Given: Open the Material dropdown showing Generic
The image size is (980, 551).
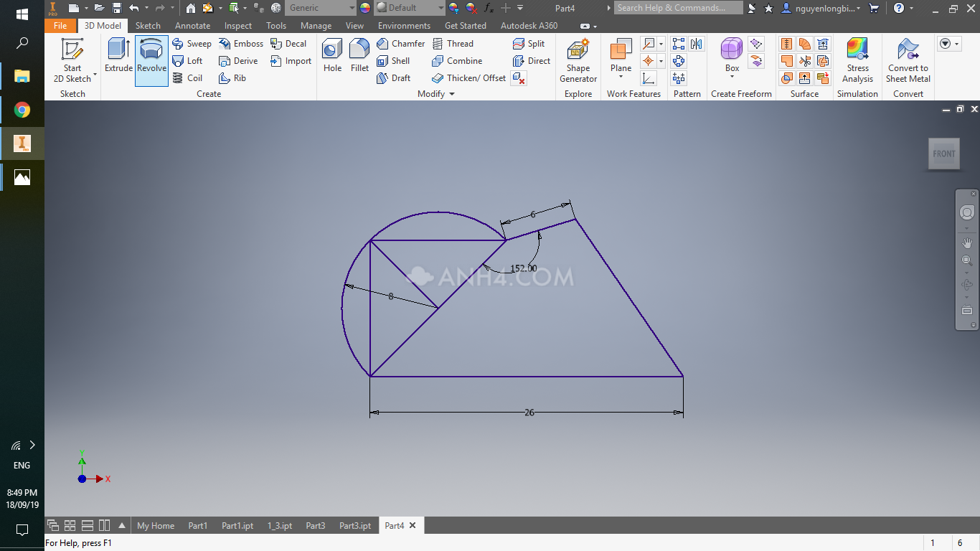Looking at the screenshot, I should click(x=320, y=8).
